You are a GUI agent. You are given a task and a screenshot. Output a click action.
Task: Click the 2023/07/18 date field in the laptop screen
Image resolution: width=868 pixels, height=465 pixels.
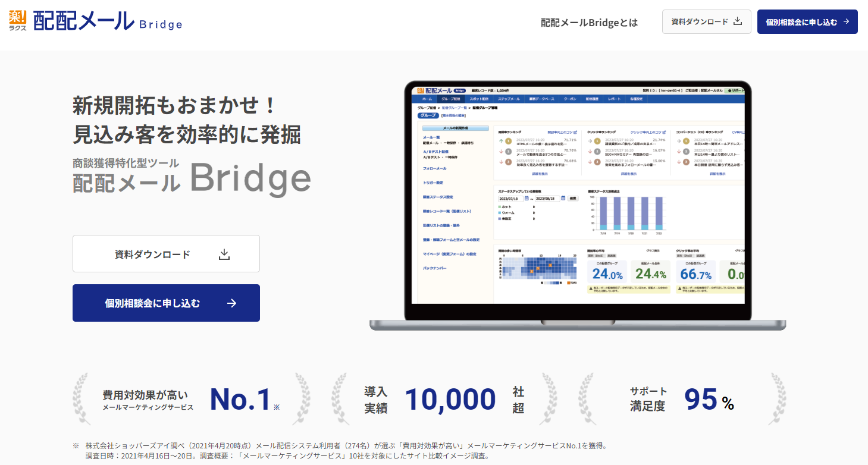pyautogui.click(x=510, y=198)
